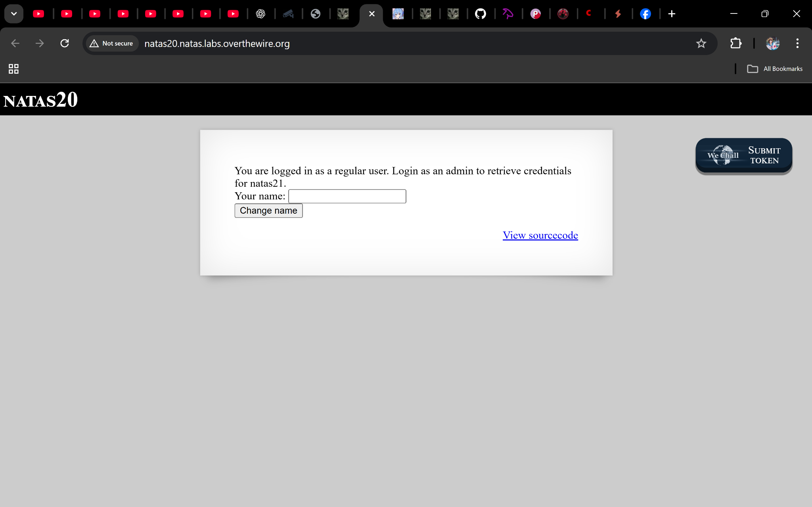Image resolution: width=812 pixels, height=507 pixels.
Task: Open a new tab with plus icon
Action: pyautogui.click(x=672, y=14)
